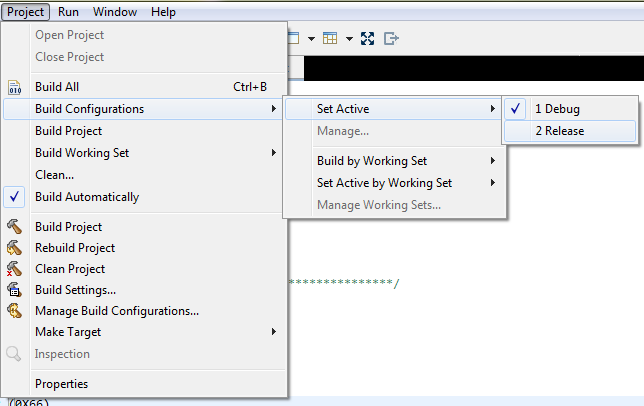Open the dropdown arrow beside table icon
This screenshot has width=644, height=406.
coord(349,38)
